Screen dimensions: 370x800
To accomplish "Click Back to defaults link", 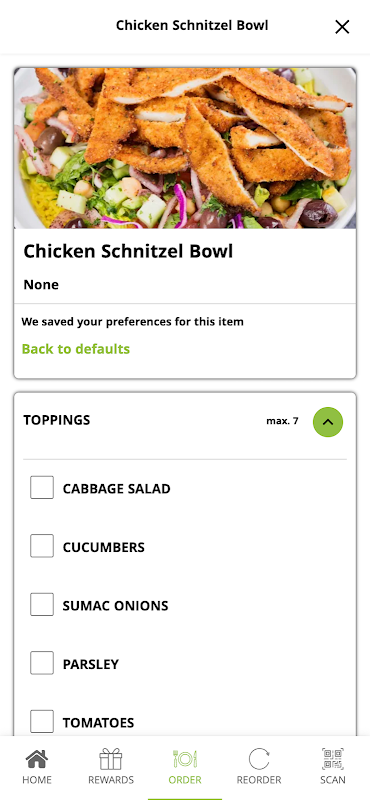I will (x=76, y=349).
